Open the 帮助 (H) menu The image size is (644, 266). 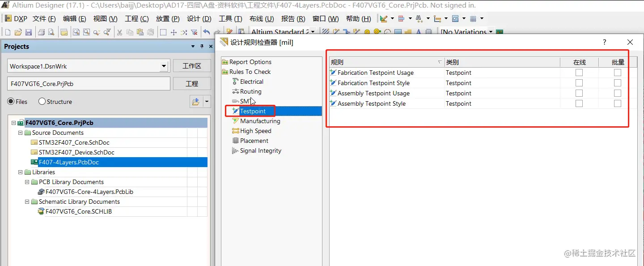point(358,19)
